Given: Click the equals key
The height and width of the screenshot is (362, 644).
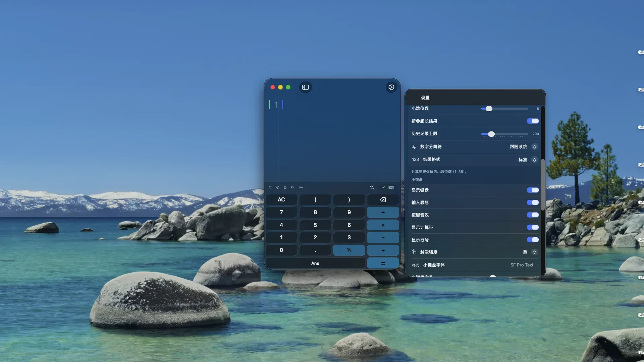Looking at the screenshot, I should (383, 263).
